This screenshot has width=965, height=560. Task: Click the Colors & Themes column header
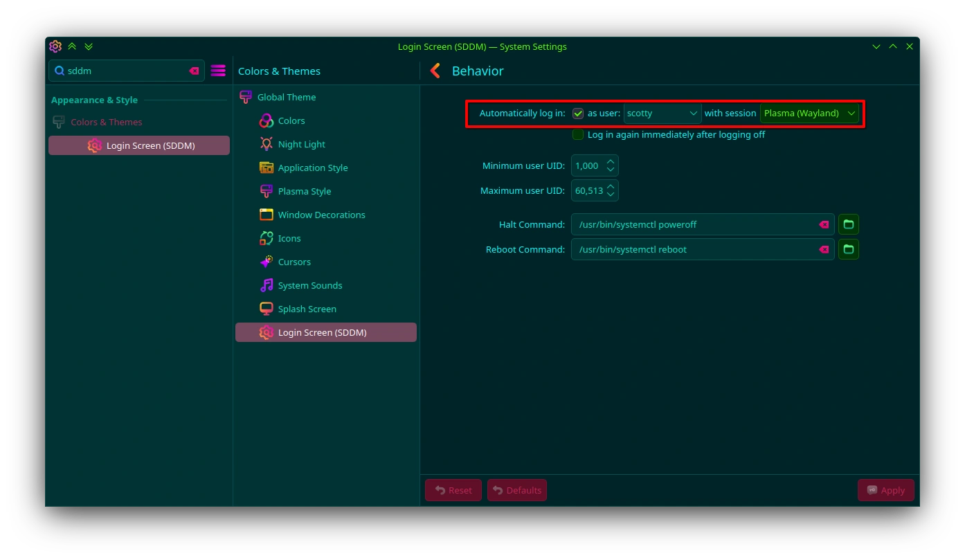279,71
